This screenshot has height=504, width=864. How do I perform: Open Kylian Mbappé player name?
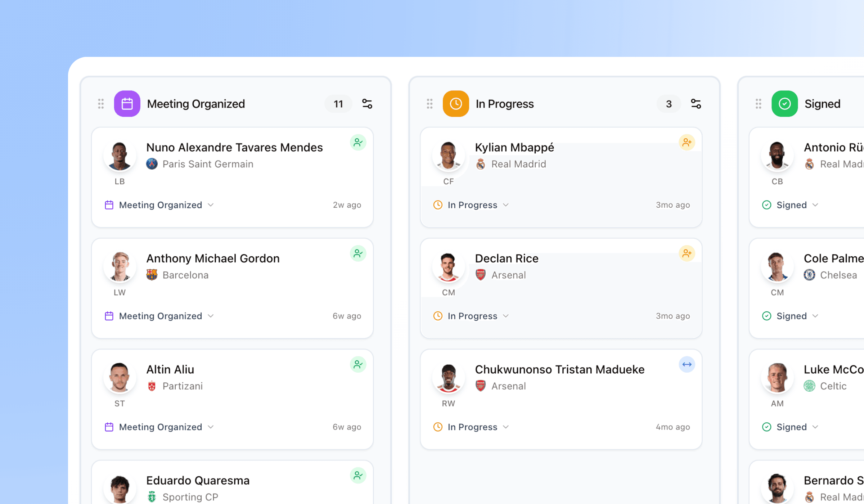point(514,147)
